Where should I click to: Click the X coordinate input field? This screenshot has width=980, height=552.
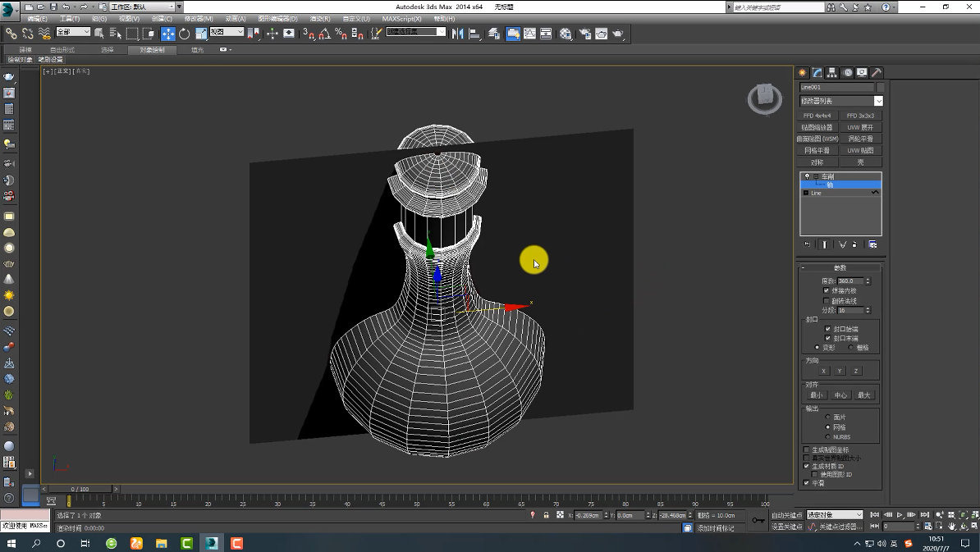588,515
